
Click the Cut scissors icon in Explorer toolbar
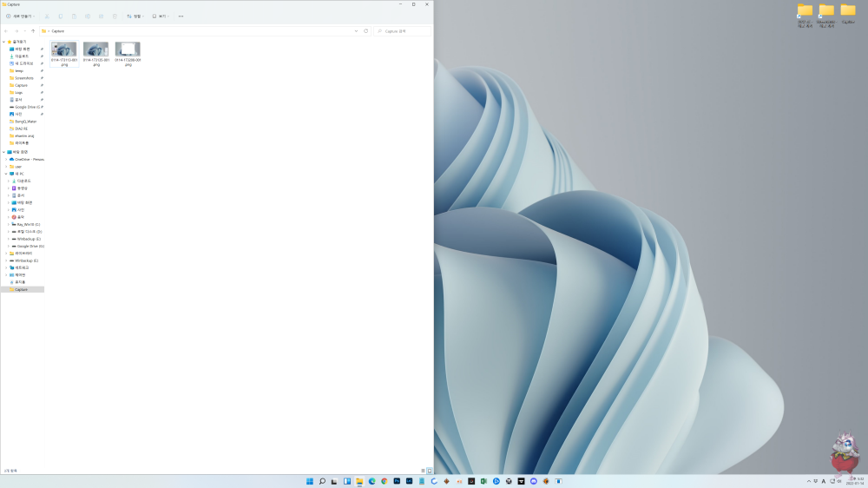point(47,16)
